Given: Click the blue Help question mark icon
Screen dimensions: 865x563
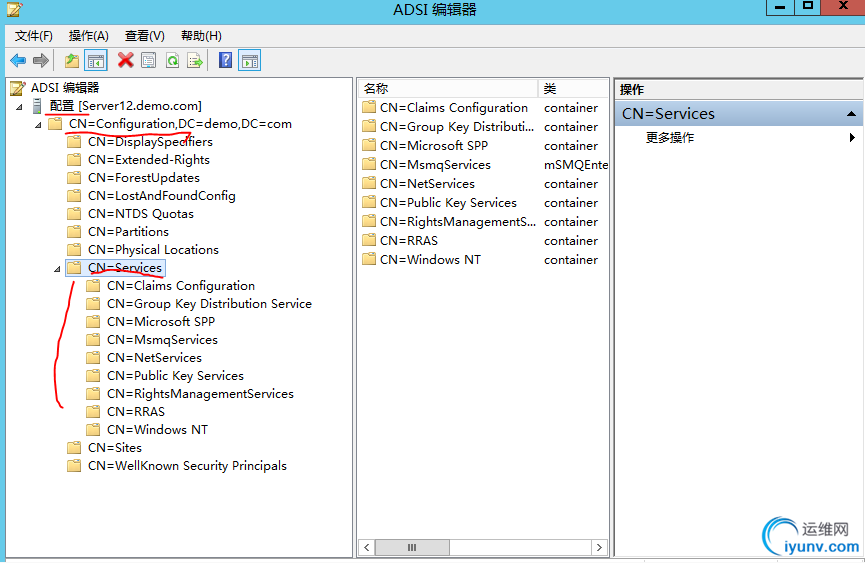Looking at the screenshot, I should pyautogui.click(x=225, y=61).
